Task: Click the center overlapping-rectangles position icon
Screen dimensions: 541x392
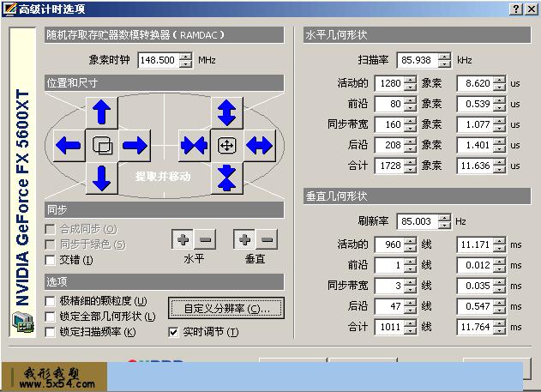Action: coord(102,145)
